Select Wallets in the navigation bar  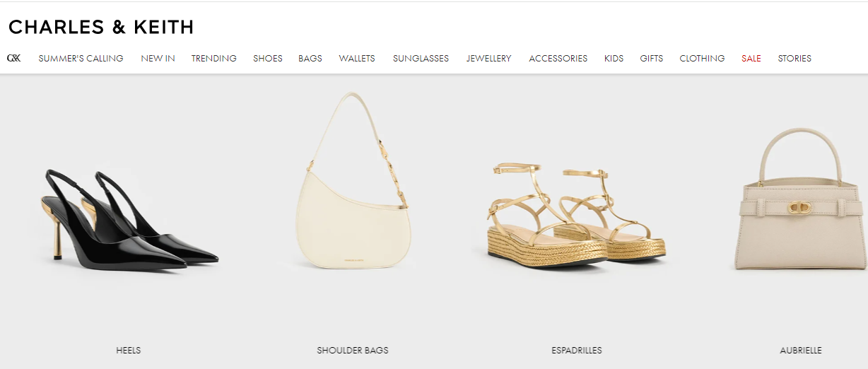click(357, 58)
